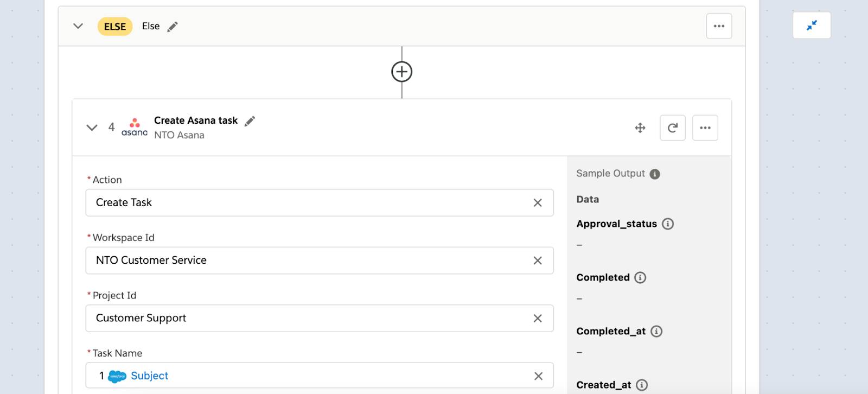Click the yellow ELSE badge
The width and height of the screenshot is (868, 394).
coord(115,27)
